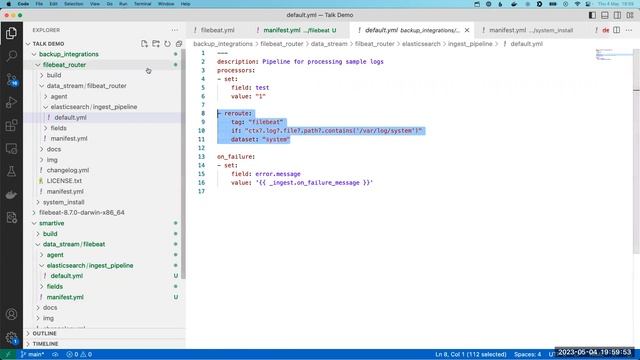This screenshot has width=640, height=360.
Task: Open the Accounts menu icon
Action: click(11, 314)
